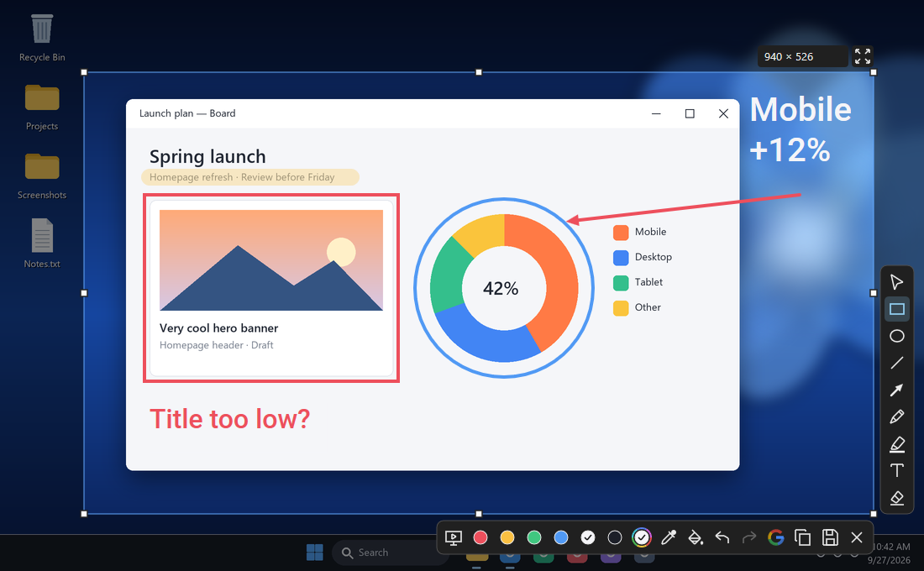The width and height of the screenshot is (924, 571).
Task: Choose the ellipse shape tool
Action: pos(897,336)
